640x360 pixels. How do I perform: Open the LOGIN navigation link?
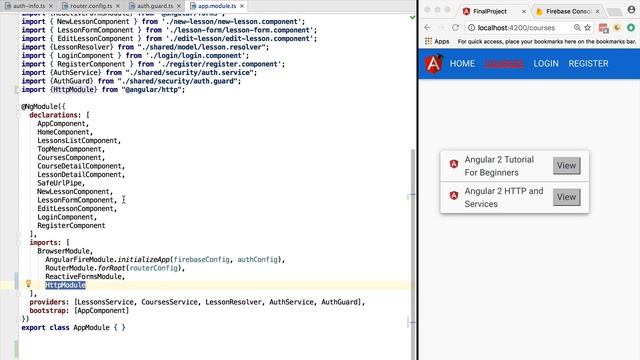[x=546, y=64]
